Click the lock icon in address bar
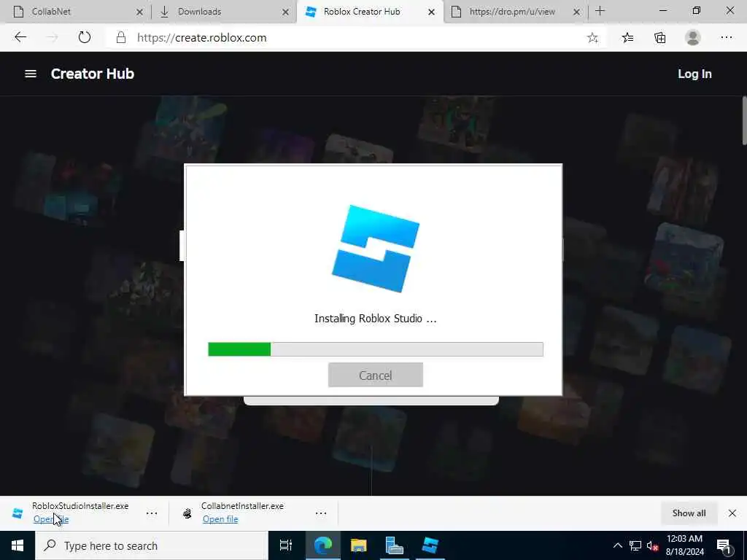747x560 pixels. pyautogui.click(x=121, y=38)
